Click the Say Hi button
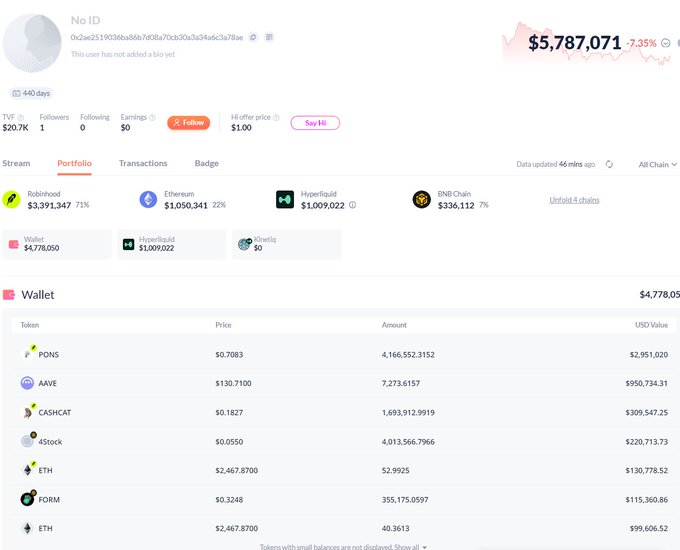 (315, 123)
